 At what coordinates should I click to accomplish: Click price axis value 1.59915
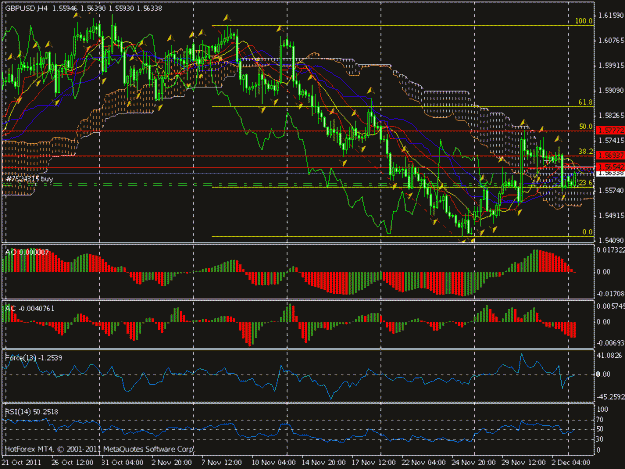pyautogui.click(x=610, y=65)
